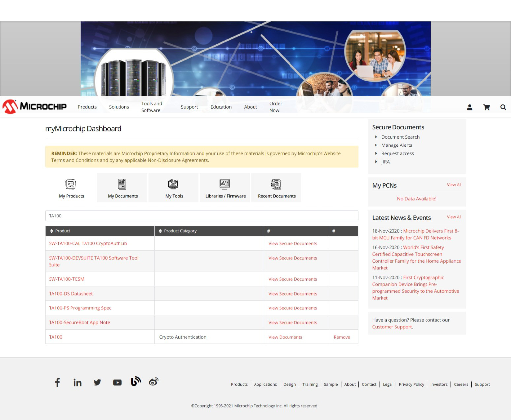Expand JIRA arrow in Secure Documents
Image resolution: width=511 pixels, height=420 pixels.
click(376, 162)
